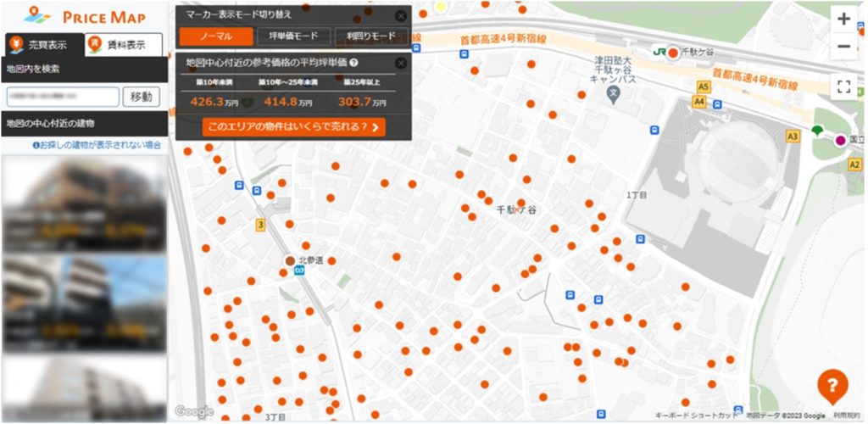868x424 pixels.
Task: Open the third building thumbnail
Action: click(85, 388)
